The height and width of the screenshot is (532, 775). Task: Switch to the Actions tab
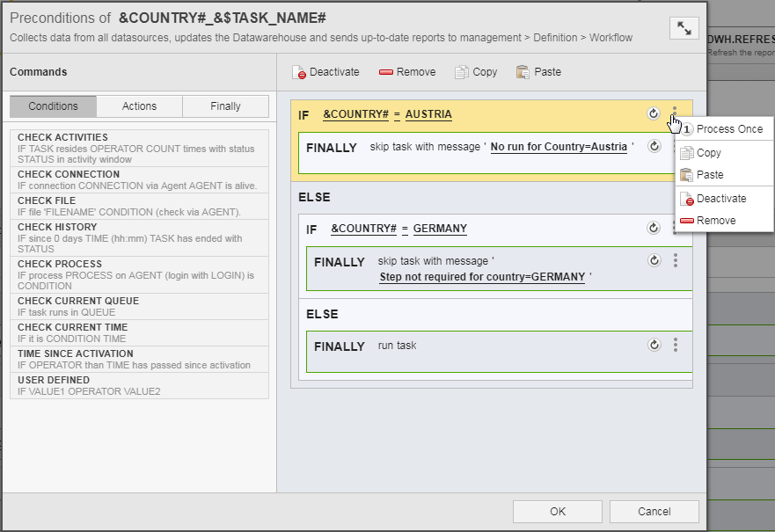138,106
